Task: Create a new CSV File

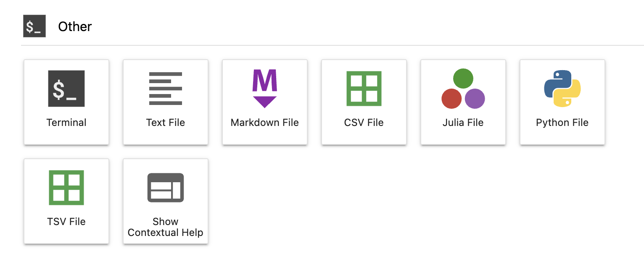Action: (x=364, y=102)
